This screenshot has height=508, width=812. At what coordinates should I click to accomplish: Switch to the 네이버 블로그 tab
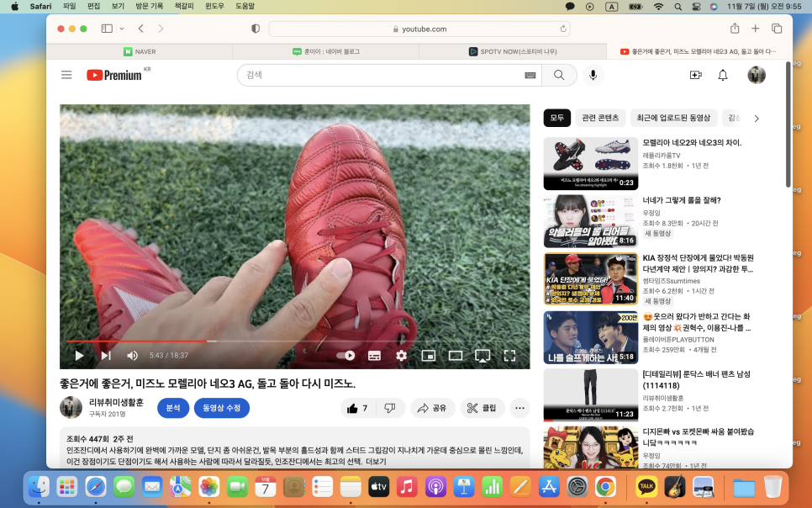pos(326,51)
